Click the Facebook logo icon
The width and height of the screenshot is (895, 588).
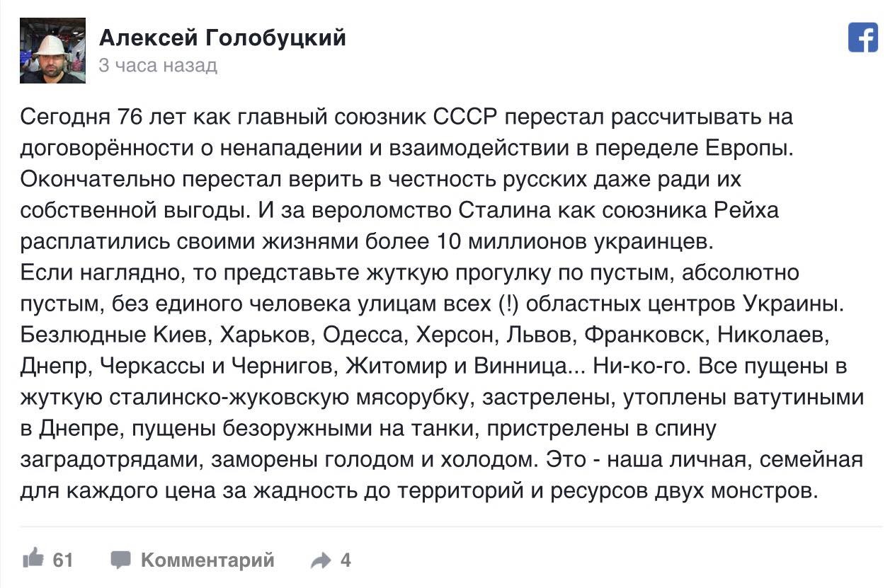(862, 38)
